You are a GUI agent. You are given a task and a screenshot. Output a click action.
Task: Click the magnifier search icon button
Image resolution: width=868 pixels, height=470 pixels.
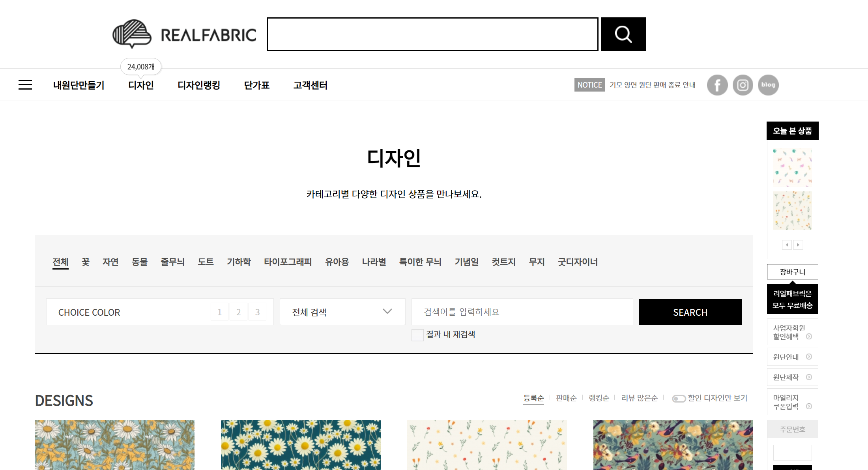(623, 34)
